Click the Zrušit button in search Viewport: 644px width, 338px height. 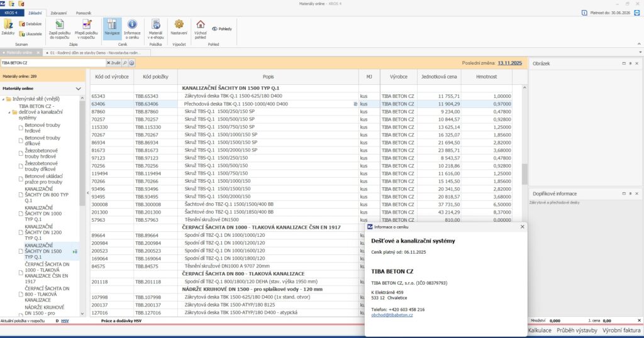pos(113,63)
